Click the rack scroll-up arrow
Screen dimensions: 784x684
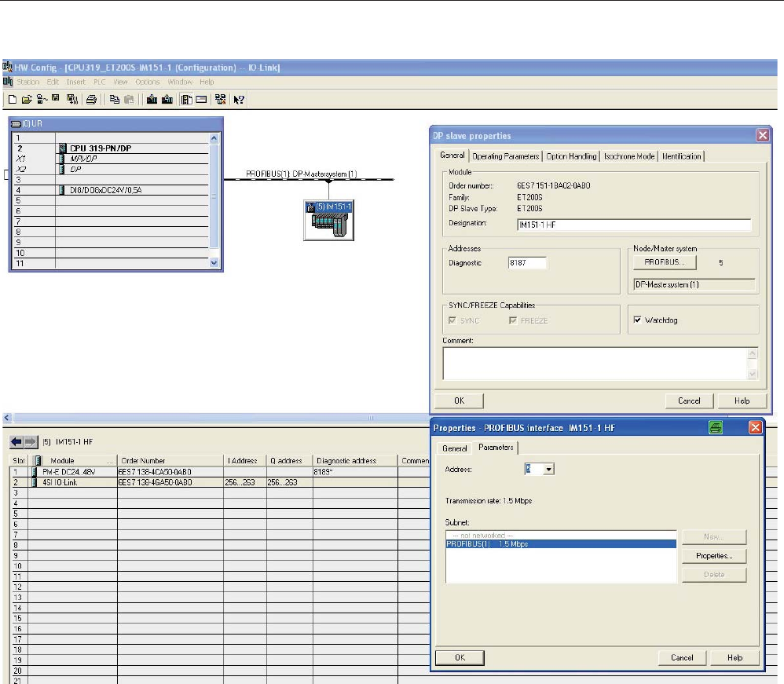pyautogui.click(x=214, y=138)
